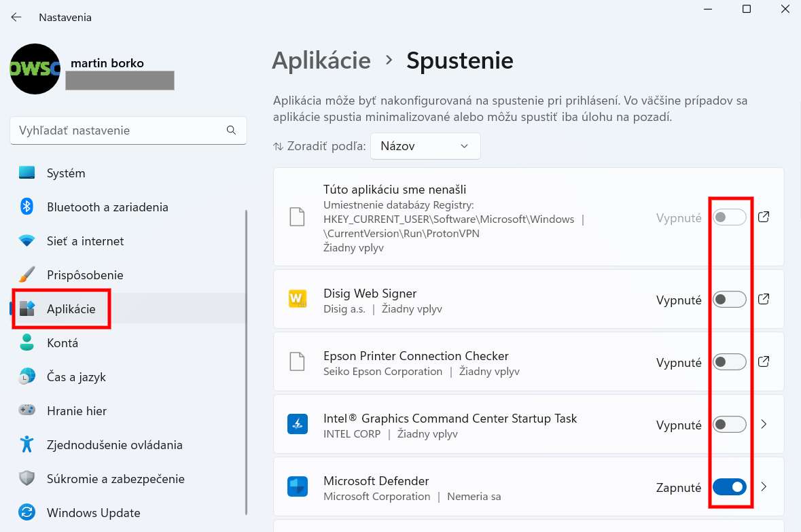Viewport: 801px width, 532px height.
Task: Click the Intel Graphics app icon
Action: pos(298,424)
